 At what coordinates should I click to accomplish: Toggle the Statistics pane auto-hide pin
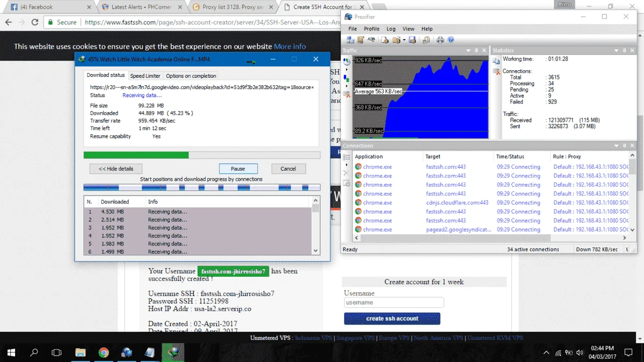click(625, 50)
